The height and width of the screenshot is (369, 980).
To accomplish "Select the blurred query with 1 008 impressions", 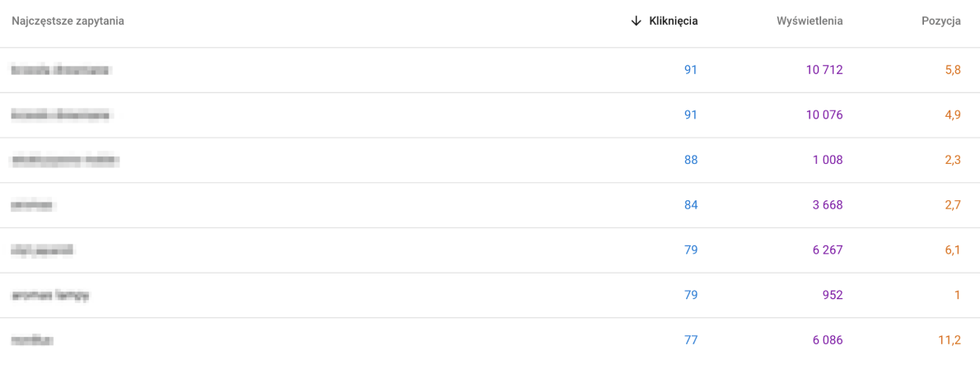I will [66, 160].
